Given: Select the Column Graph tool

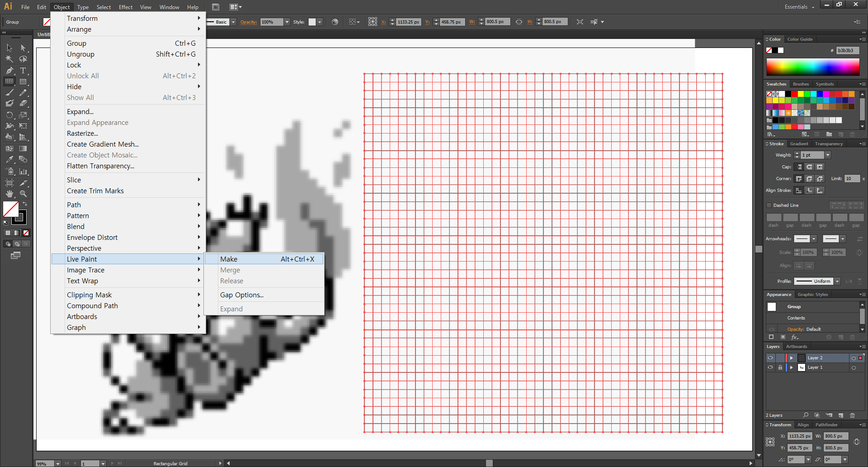Looking at the screenshot, I should [x=23, y=171].
